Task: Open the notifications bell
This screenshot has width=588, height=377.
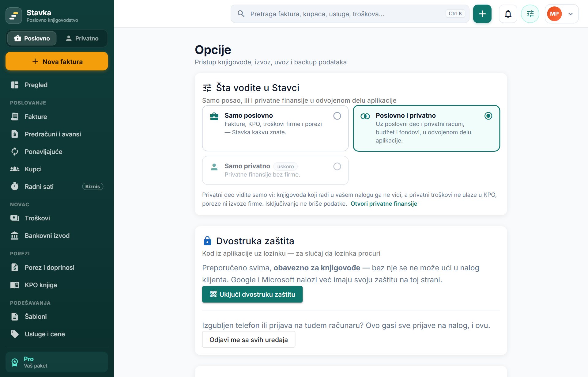Action: point(508,14)
